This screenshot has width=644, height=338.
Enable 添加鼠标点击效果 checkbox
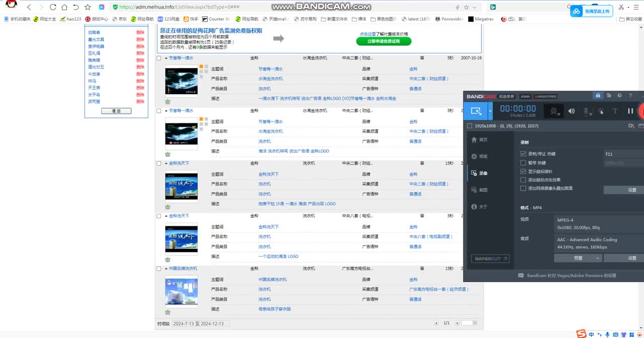click(523, 180)
